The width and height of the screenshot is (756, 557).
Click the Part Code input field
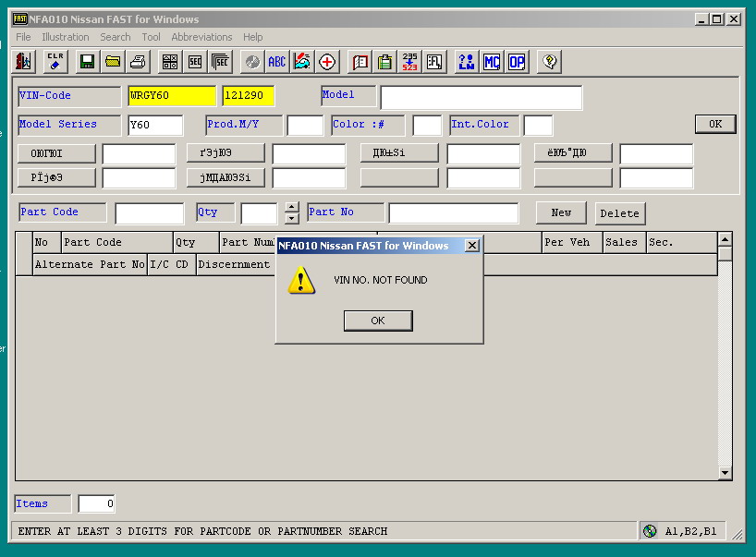click(150, 213)
